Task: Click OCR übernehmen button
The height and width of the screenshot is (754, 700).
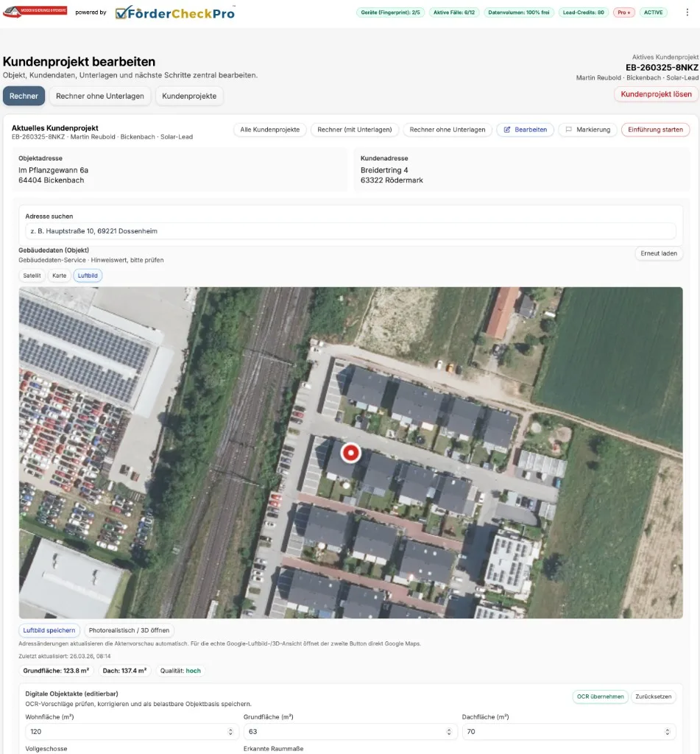Action: [x=600, y=697]
